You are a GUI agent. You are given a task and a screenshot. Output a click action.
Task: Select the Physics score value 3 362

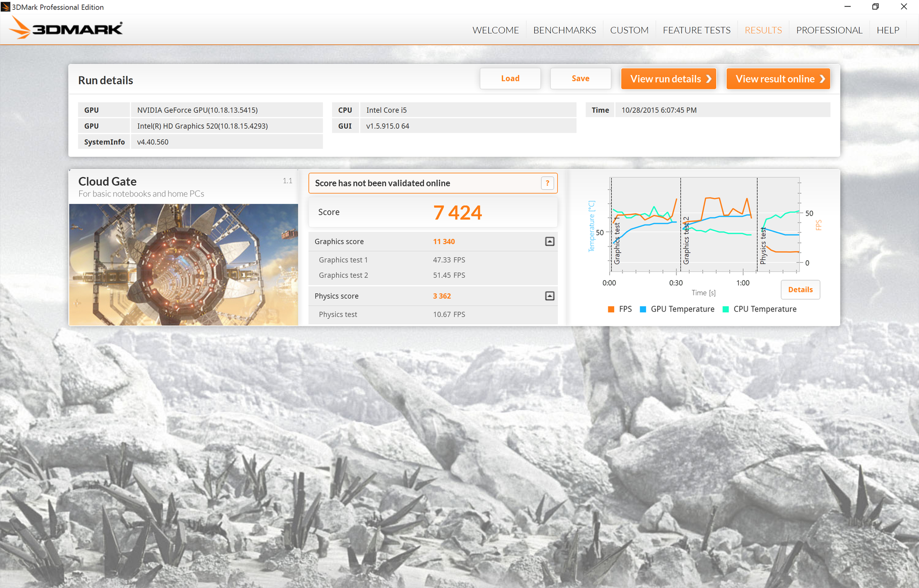[442, 296]
